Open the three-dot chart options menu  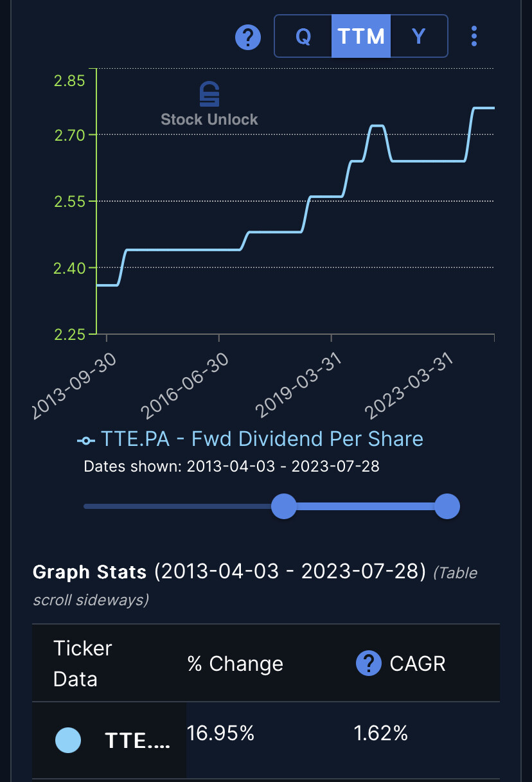[474, 36]
